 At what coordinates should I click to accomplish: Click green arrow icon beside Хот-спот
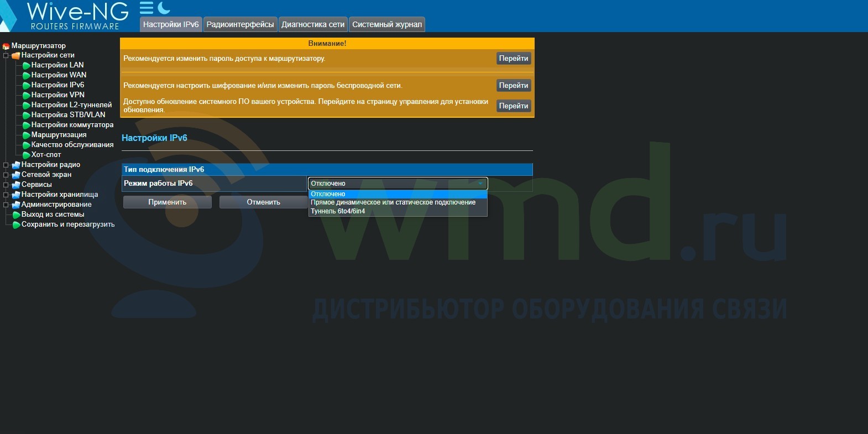click(26, 155)
